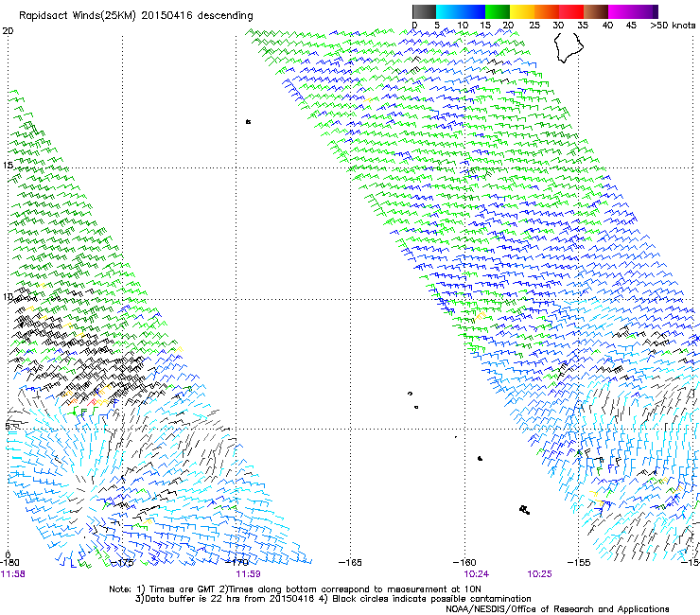Click the small island near 17N, -170
This screenshot has width=700, height=615.
coord(248,121)
